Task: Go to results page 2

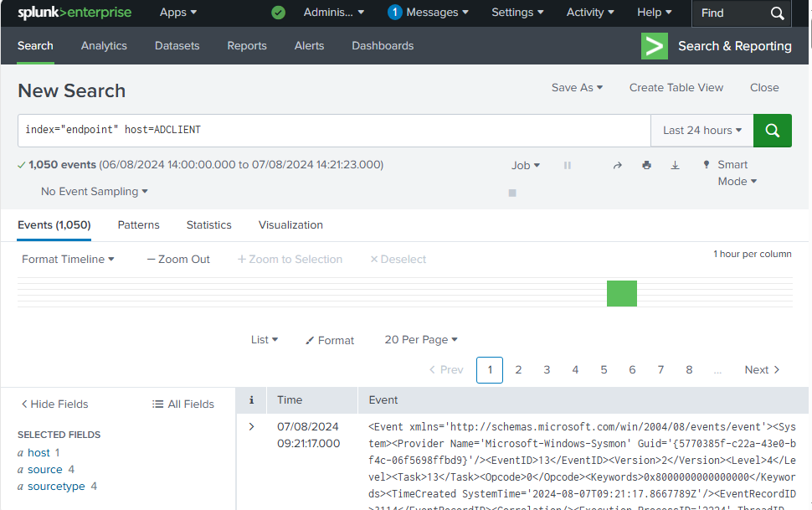Action: point(518,370)
